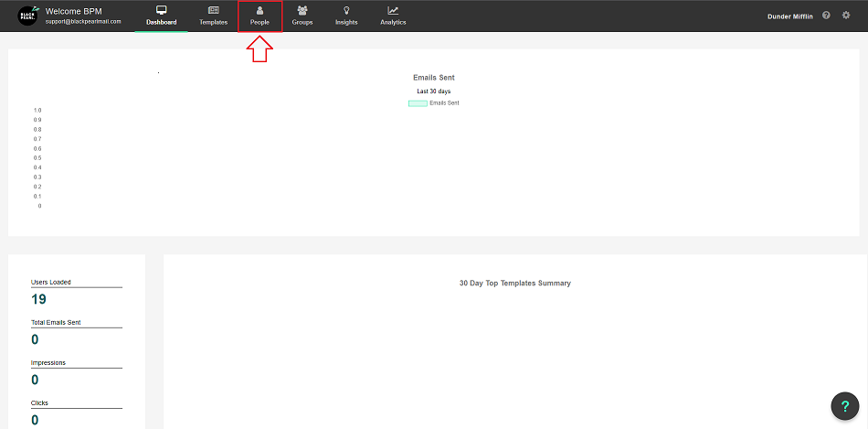Open the Dashboard monitor icon tab
This screenshot has height=429, width=868.
[x=162, y=10]
